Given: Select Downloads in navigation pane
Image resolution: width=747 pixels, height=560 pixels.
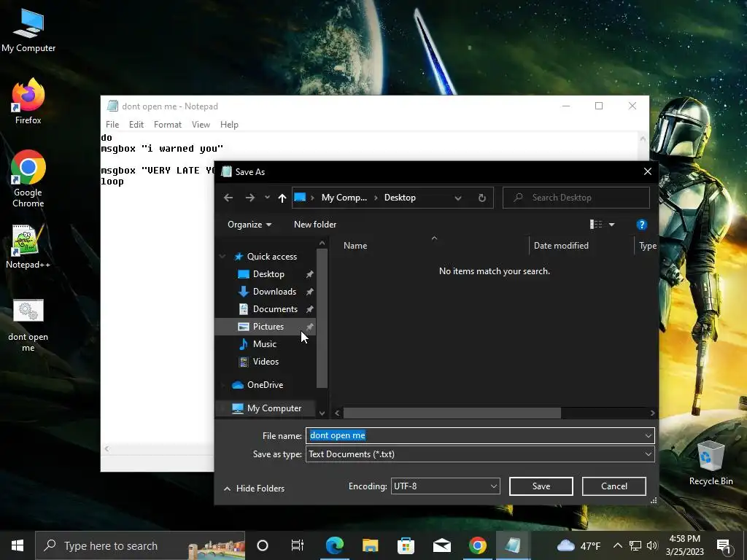Looking at the screenshot, I should [x=274, y=292].
